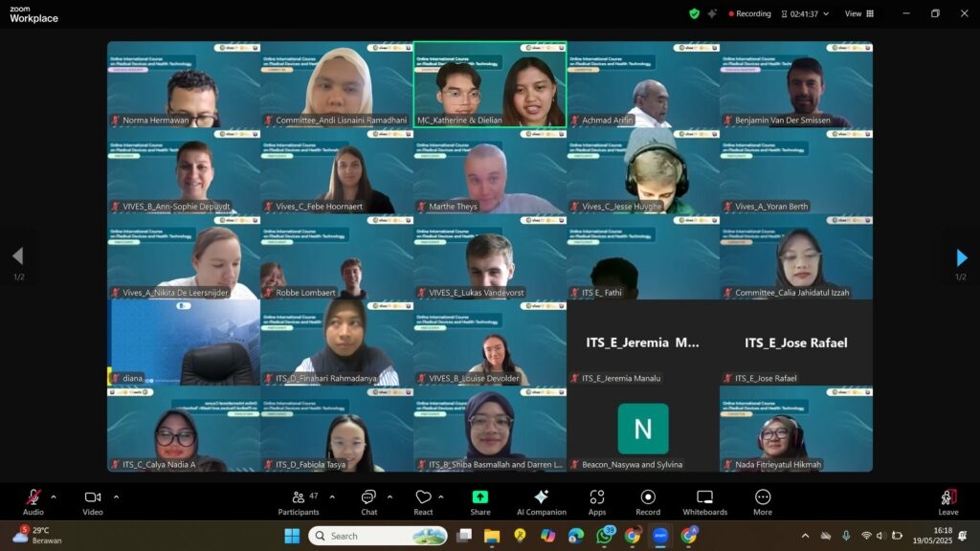Click the green encryption shield icon
The height and width of the screenshot is (551, 980).
(695, 13)
